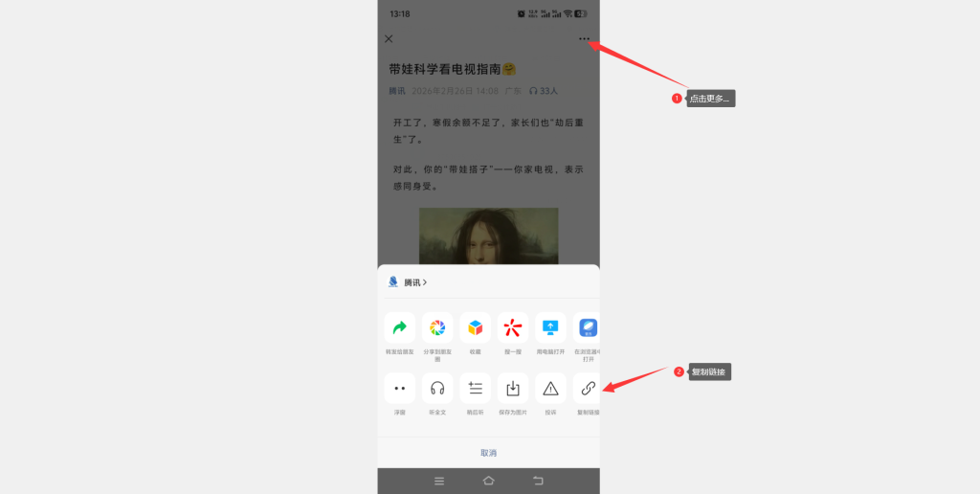Enable floating window (浮窗) via the two-dot icon
This screenshot has width=980, height=494.
point(399,389)
